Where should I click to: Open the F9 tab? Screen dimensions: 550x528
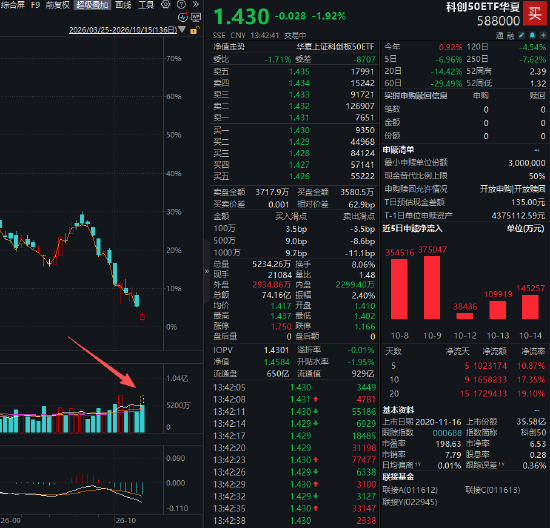click(x=35, y=5)
